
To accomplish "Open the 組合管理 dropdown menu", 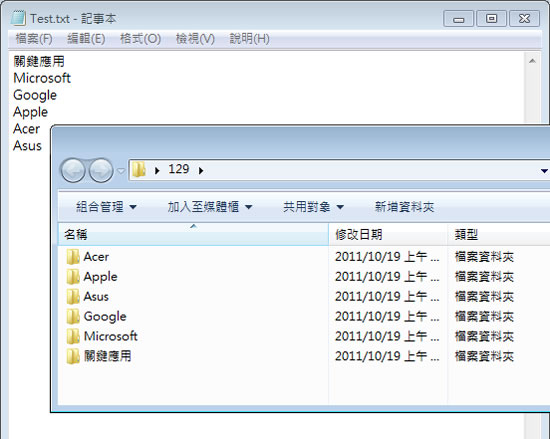I will [x=106, y=207].
